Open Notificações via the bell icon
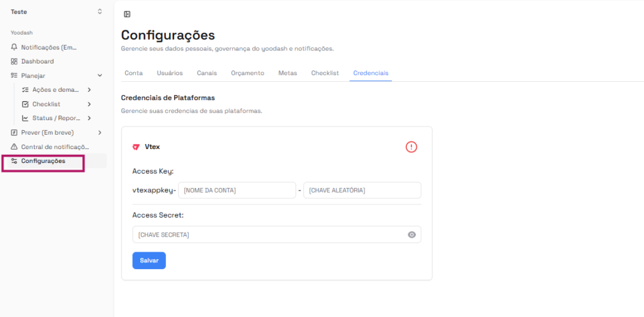 click(x=14, y=47)
